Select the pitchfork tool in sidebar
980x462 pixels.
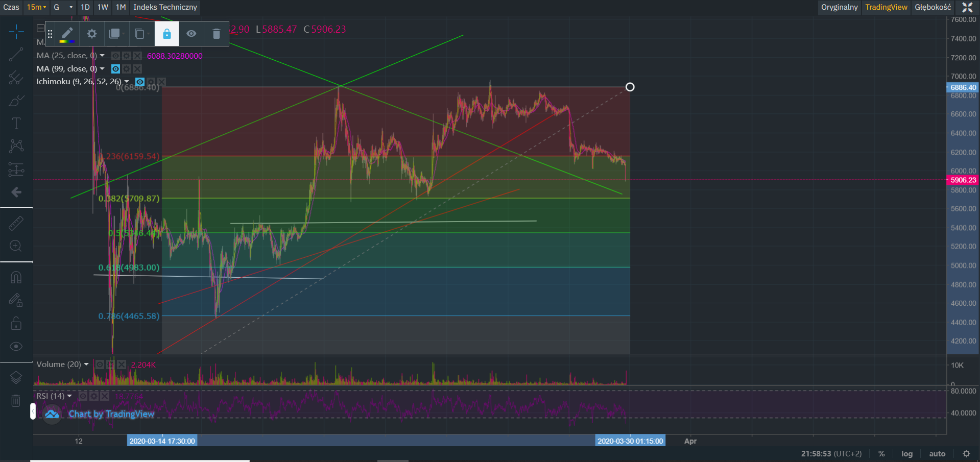16,78
